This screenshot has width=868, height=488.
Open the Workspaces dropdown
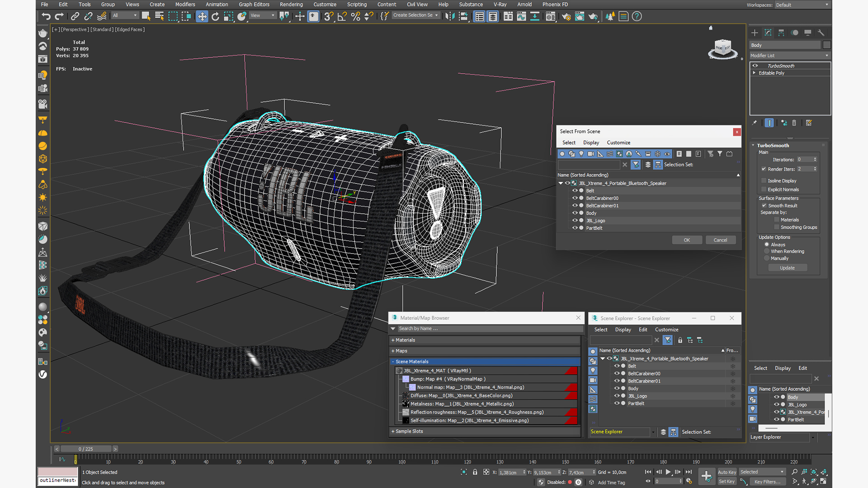[x=802, y=5]
